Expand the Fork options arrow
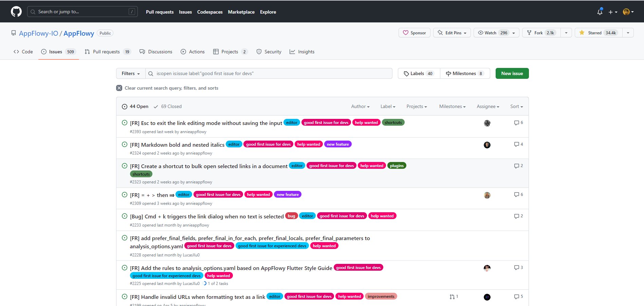Image resolution: width=644 pixels, height=306 pixels. 566,33
